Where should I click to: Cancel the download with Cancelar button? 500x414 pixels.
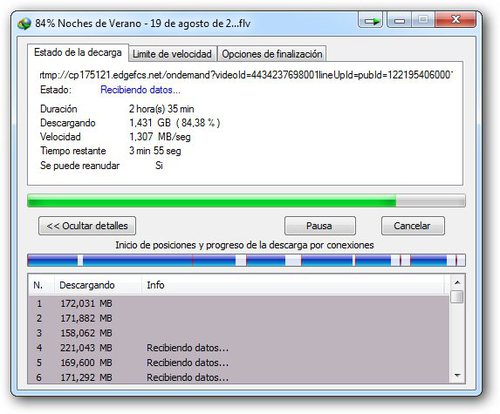412,226
